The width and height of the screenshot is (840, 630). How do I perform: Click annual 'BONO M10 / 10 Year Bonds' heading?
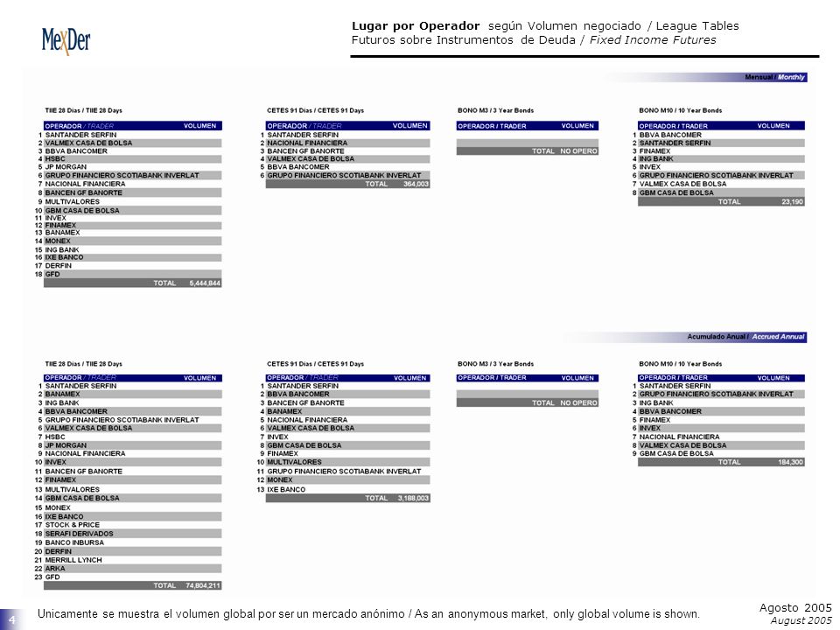coord(681,364)
